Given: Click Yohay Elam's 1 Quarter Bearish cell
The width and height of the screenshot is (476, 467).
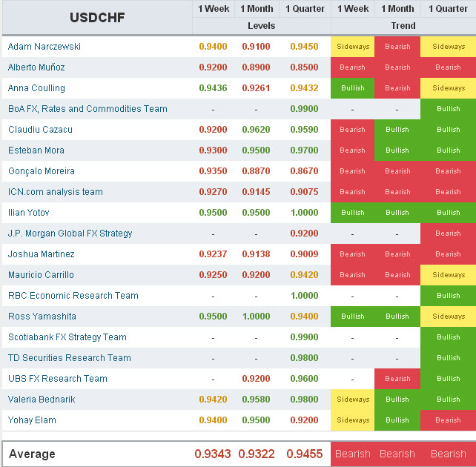Looking at the screenshot, I should pyautogui.click(x=449, y=420).
